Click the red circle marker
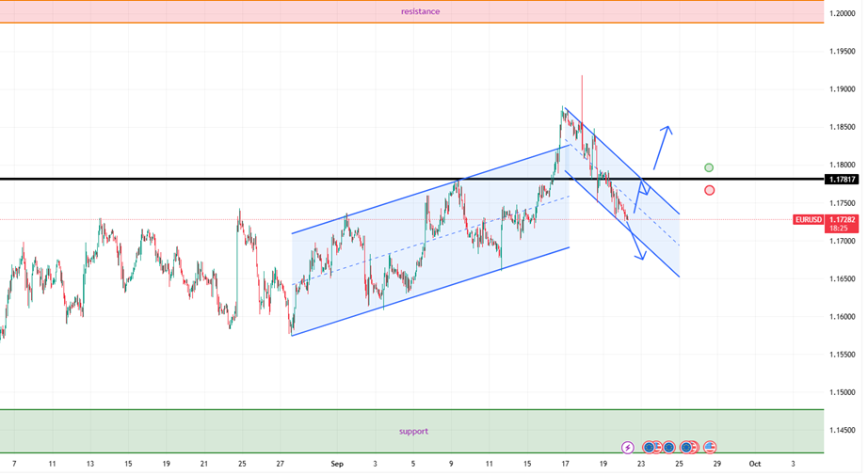 [x=709, y=190]
